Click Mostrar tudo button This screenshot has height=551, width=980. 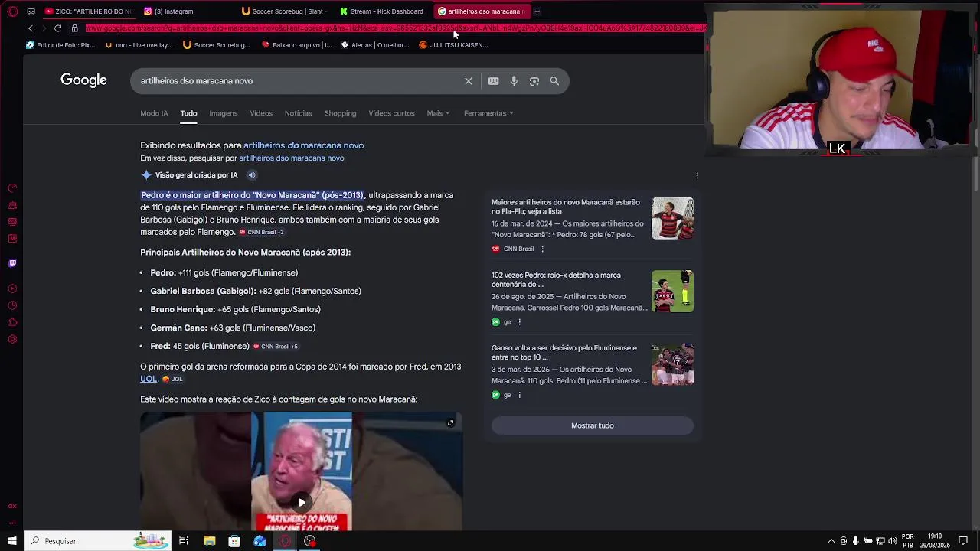pos(593,425)
